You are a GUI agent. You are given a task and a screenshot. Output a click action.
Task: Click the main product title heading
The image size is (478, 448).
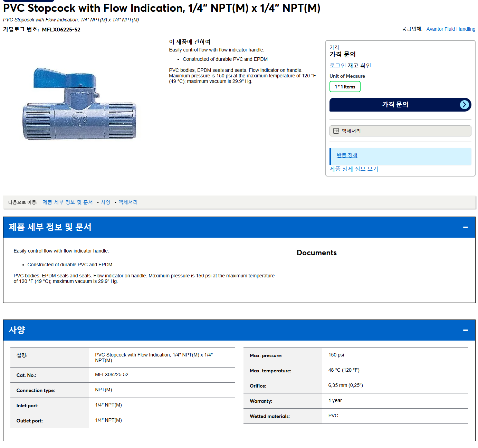coord(162,8)
